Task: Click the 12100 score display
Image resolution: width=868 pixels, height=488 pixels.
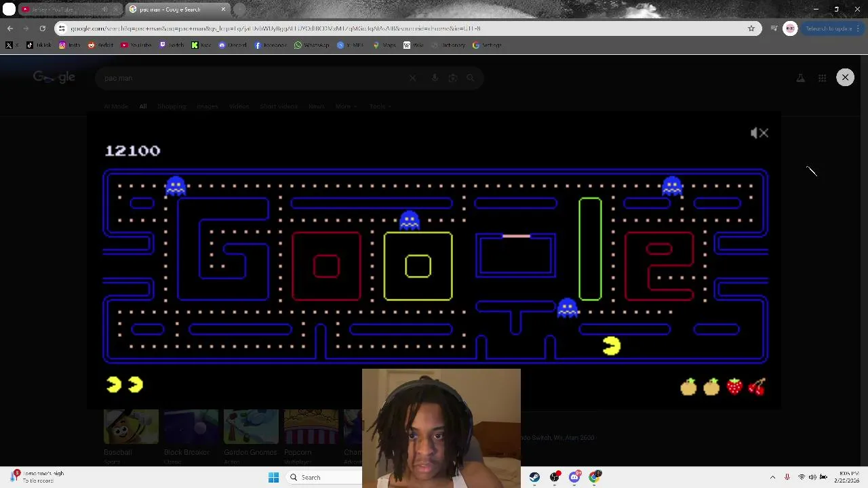Action: 133,150
